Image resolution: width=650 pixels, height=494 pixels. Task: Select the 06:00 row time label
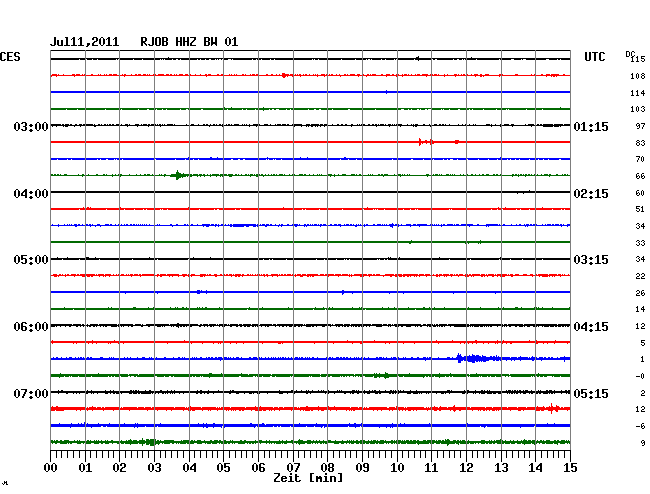coord(31,327)
